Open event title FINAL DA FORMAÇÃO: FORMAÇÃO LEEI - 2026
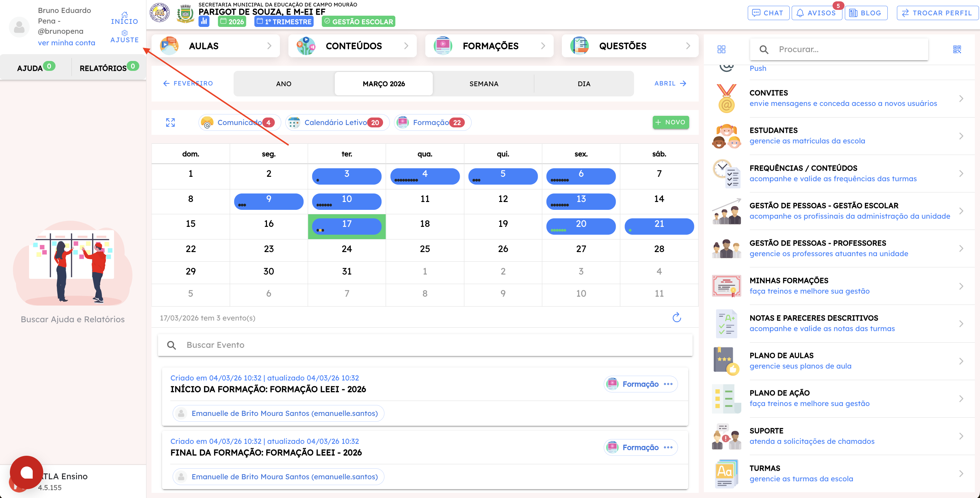Screen dimensions: 980x498 [x=266, y=453]
